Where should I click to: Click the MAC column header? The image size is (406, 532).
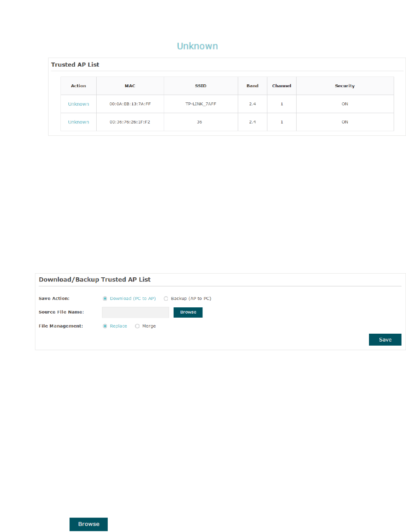click(130, 86)
